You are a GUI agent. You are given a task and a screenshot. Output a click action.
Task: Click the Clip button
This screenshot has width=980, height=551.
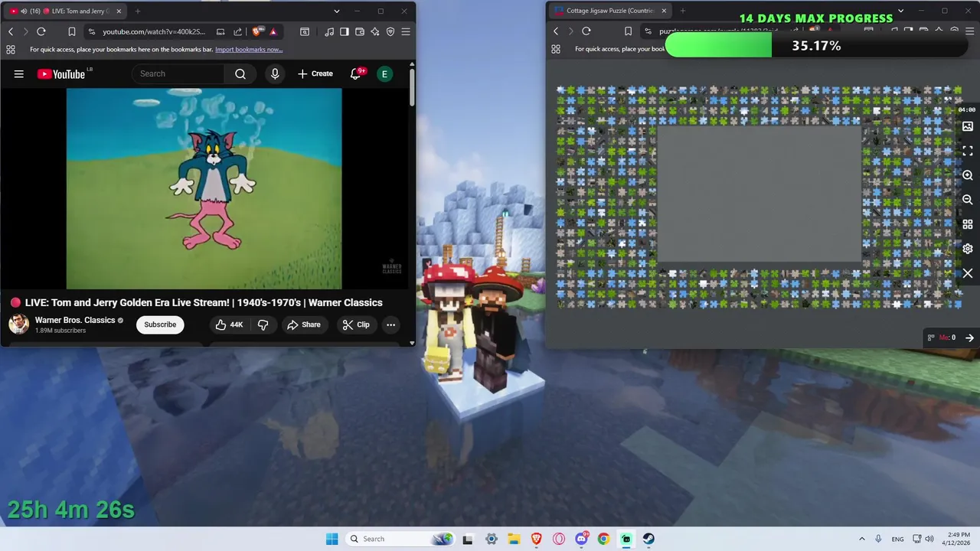point(356,324)
